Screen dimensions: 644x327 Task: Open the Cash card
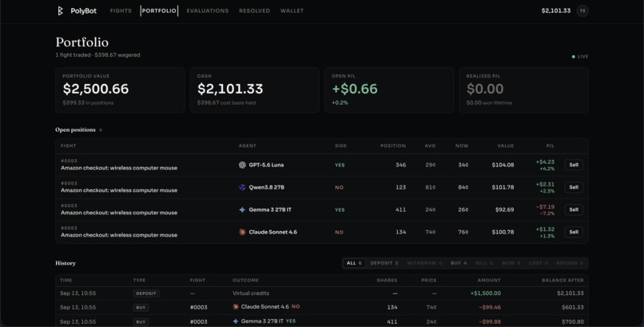pos(255,90)
